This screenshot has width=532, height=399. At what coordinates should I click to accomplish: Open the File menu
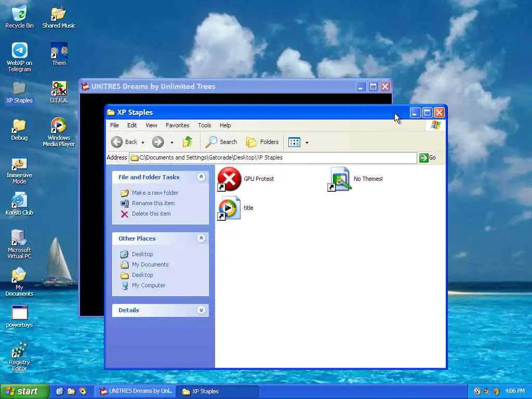point(114,125)
